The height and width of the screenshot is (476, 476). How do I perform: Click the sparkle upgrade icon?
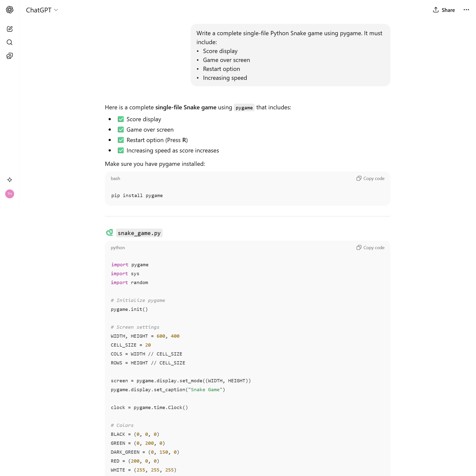point(10,180)
